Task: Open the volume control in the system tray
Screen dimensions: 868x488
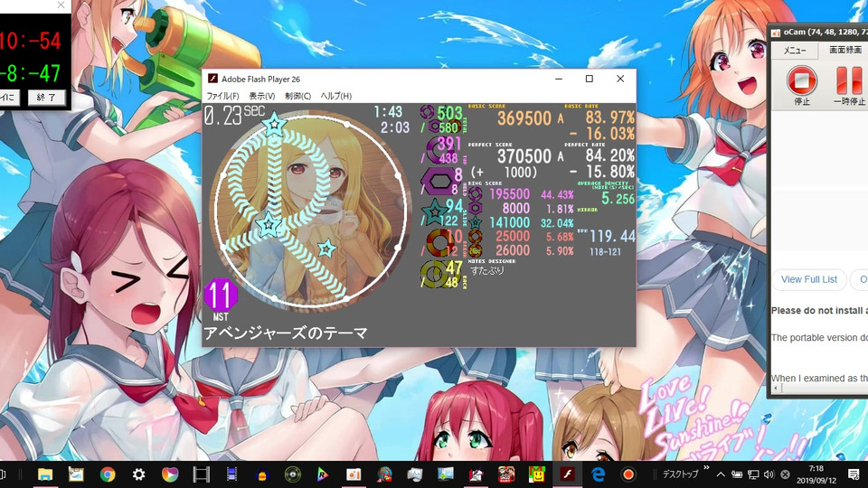Action: pos(769,474)
